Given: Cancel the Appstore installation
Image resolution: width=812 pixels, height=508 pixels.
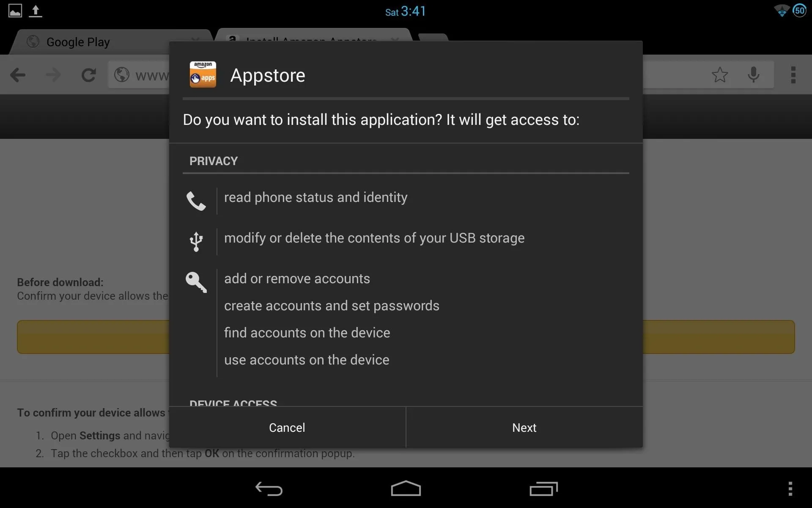Looking at the screenshot, I should click(x=287, y=428).
